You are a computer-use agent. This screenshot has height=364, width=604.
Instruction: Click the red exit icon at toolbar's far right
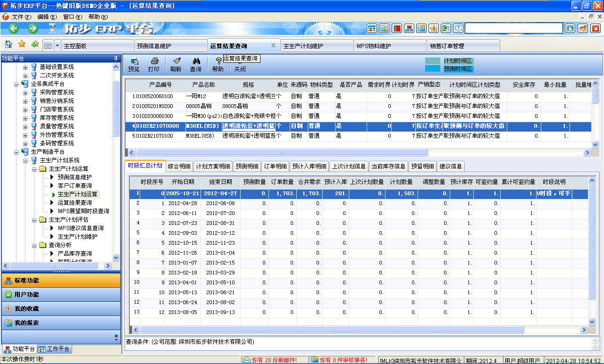(596, 28)
